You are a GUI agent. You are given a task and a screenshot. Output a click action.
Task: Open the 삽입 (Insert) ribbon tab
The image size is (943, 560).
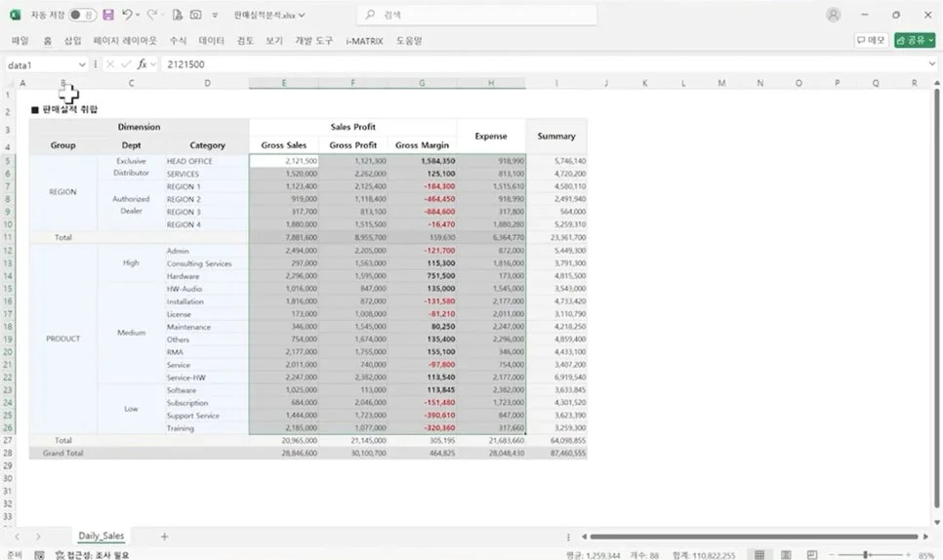click(x=73, y=41)
